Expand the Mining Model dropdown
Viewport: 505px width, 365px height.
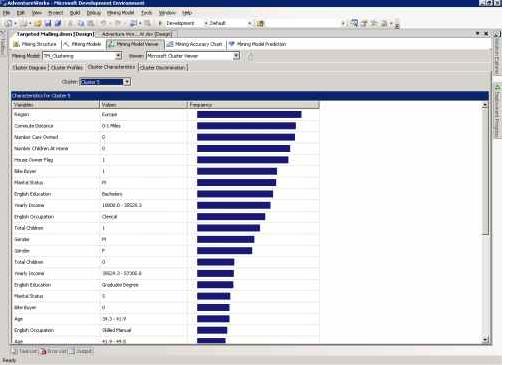[x=118, y=56]
